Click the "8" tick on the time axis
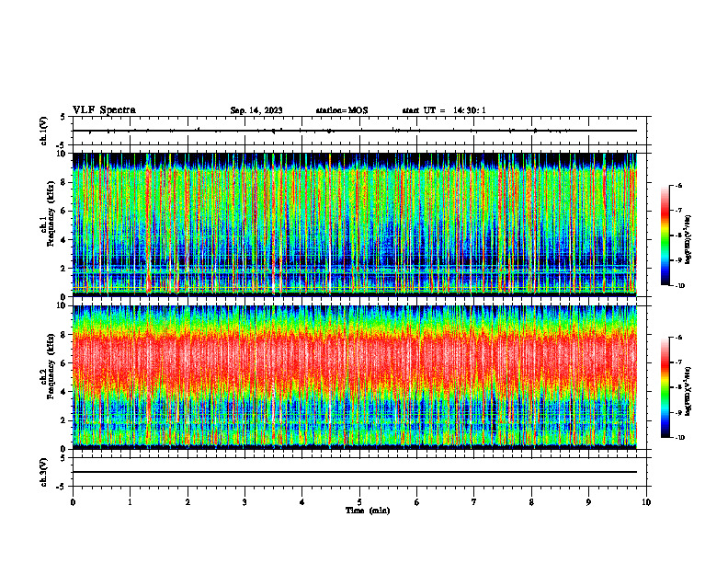The height and width of the screenshot is (563, 728). click(531, 502)
